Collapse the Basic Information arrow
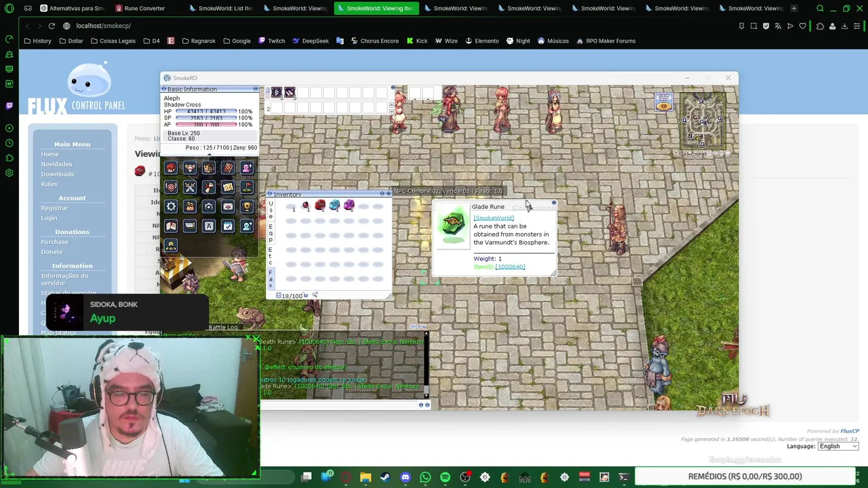Viewport: 868px width, 488px height. click(210, 155)
